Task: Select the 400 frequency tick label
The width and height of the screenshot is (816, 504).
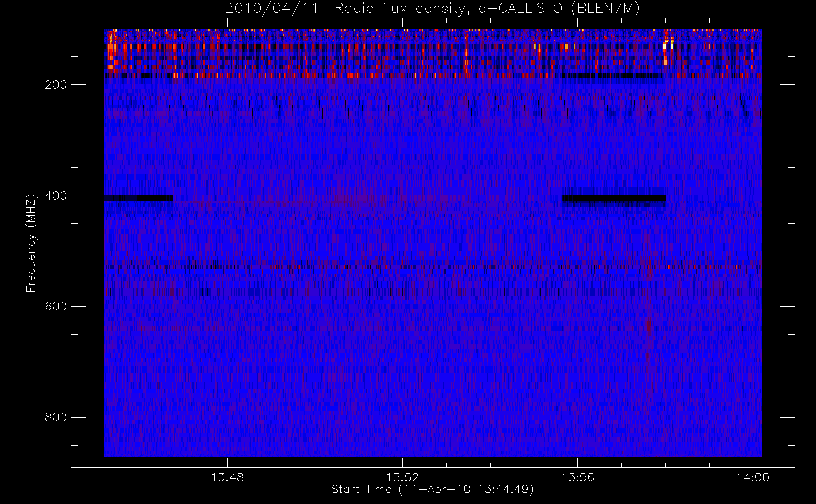Action: coord(56,196)
